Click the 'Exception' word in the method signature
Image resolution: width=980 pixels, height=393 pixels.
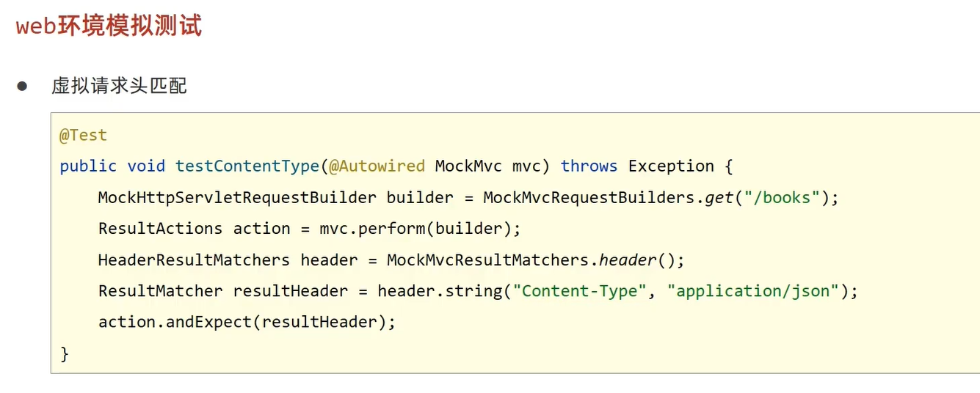pos(671,166)
